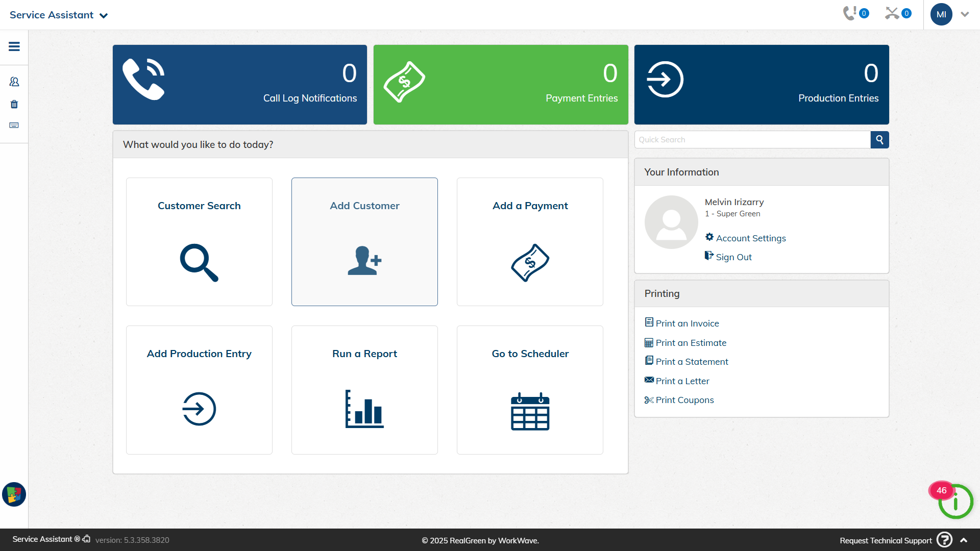The image size is (980, 551).
Task: Open the hamburger menu in sidebar
Action: (x=14, y=46)
